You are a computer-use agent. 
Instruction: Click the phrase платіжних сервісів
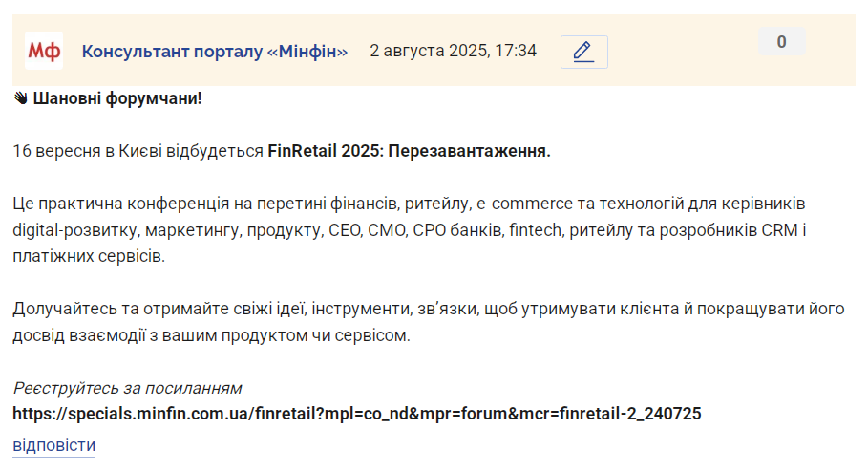pyautogui.click(x=89, y=256)
